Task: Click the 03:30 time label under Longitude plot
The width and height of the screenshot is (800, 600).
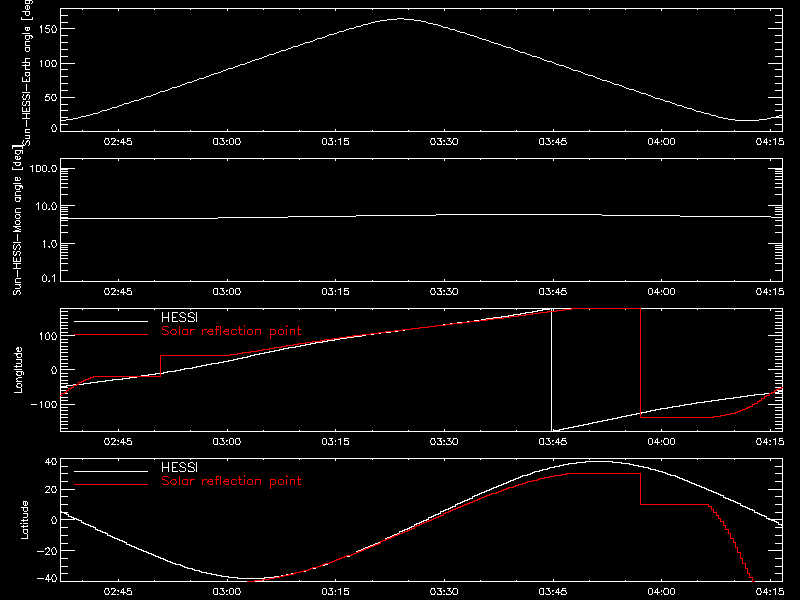Action: point(444,442)
